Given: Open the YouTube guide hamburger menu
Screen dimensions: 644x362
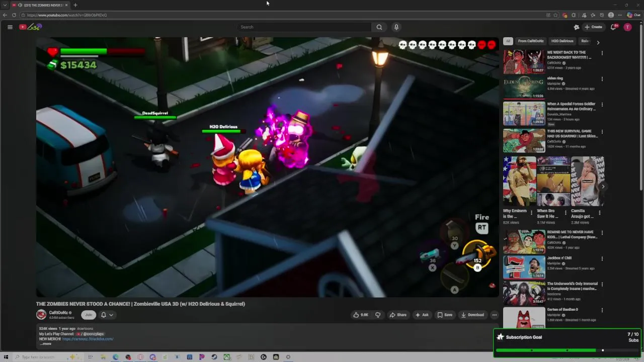Looking at the screenshot, I should click(x=10, y=27).
